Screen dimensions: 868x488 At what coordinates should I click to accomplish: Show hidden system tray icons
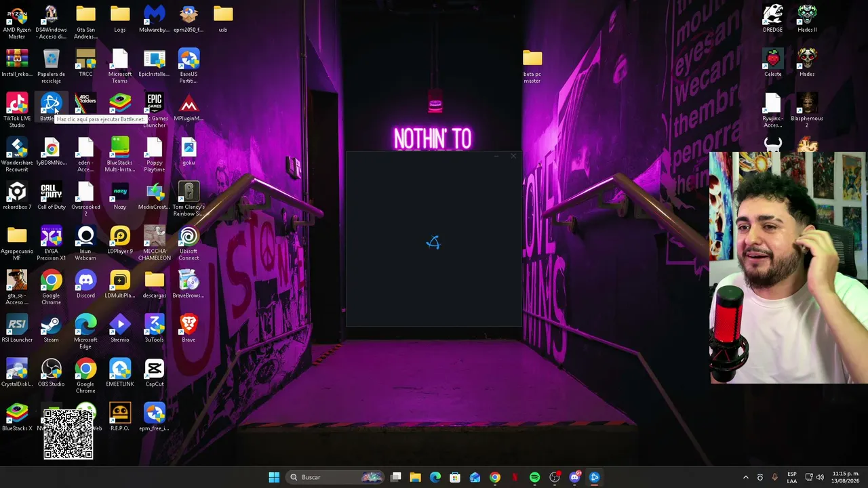coord(746,477)
